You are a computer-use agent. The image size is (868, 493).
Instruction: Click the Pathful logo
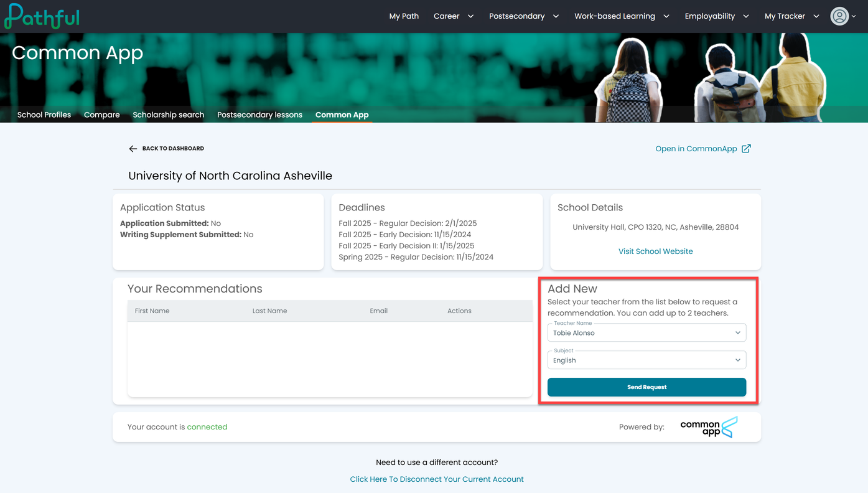(x=42, y=16)
